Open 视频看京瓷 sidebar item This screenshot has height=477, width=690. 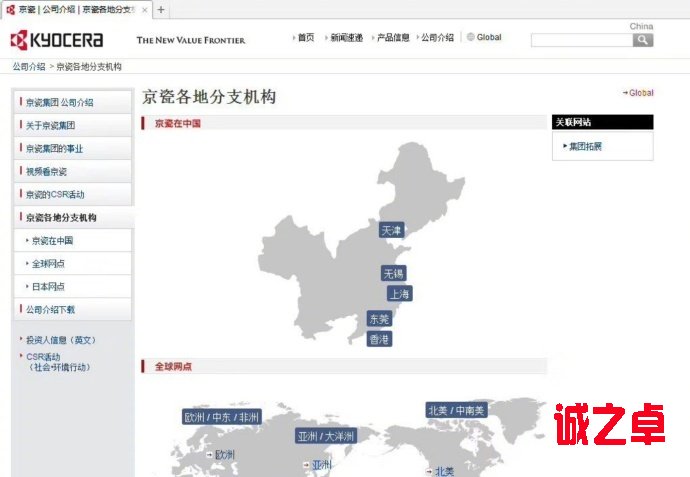click(73, 172)
